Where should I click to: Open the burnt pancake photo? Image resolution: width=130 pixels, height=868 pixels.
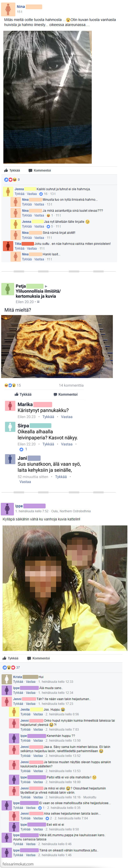pyautogui.click(x=57, y=347)
